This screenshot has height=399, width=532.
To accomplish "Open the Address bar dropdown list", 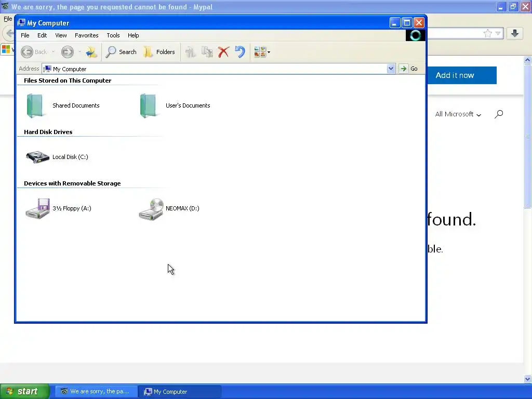I will pos(391,69).
